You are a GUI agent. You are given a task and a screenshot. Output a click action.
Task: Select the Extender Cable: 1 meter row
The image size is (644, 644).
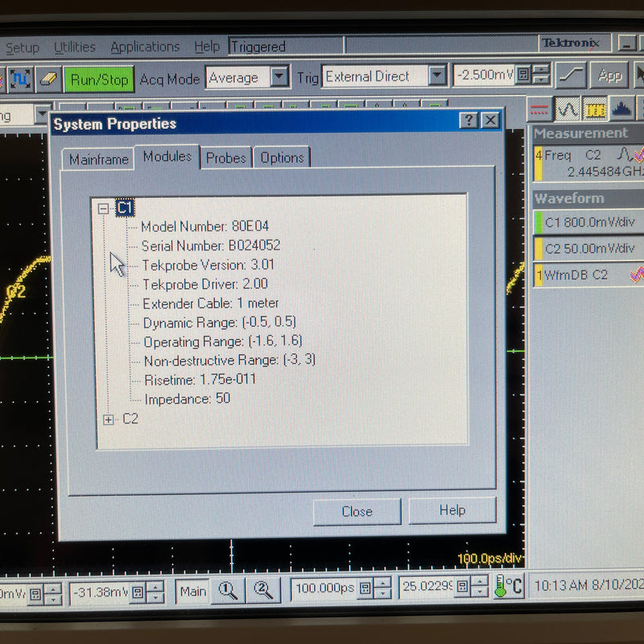[x=211, y=303]
